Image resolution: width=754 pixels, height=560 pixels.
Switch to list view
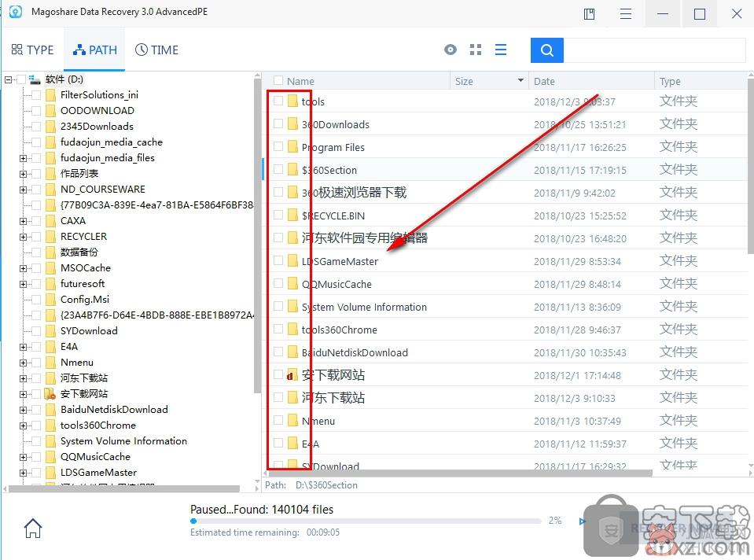click(x=501, y=50)
